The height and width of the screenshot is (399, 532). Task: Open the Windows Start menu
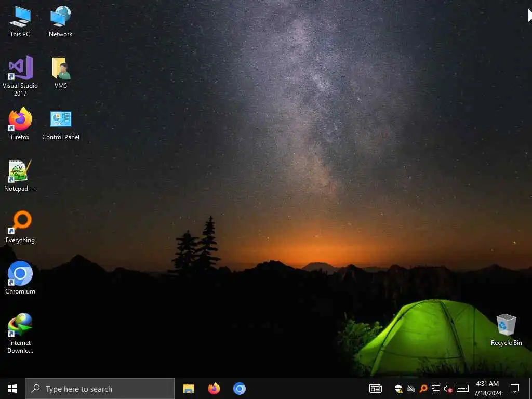pyautogui.click(x=12, y=389)
